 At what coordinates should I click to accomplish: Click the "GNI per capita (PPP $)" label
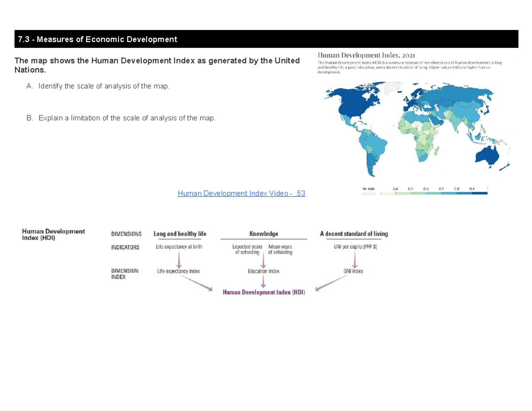[356, 247]
